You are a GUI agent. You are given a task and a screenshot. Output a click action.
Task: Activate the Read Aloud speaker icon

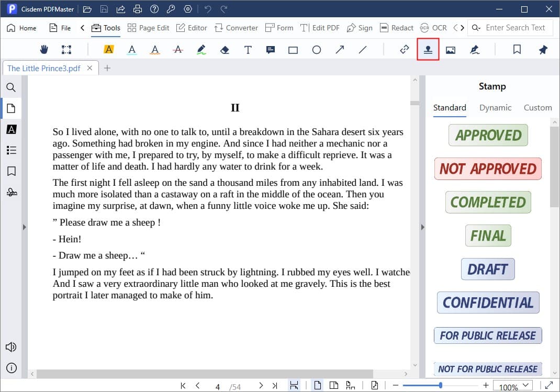[x=11, y=346]
